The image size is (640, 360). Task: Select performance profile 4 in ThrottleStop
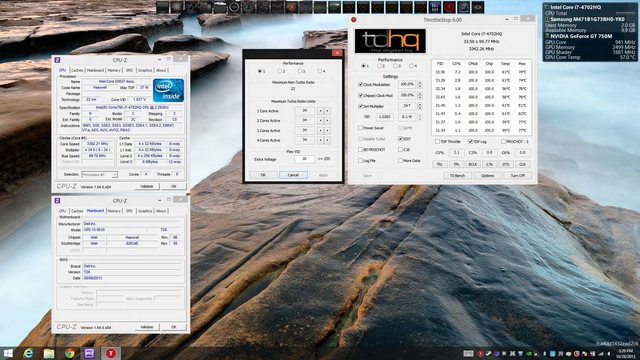411,66
